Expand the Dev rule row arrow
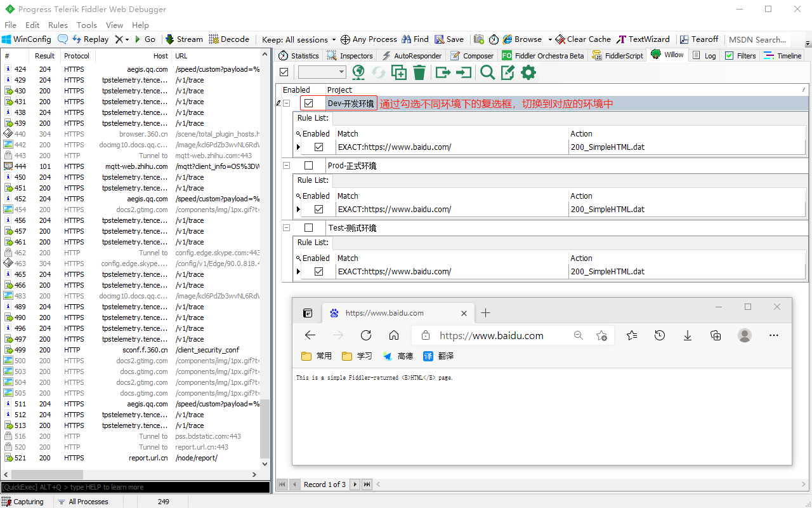 point(298,147)
